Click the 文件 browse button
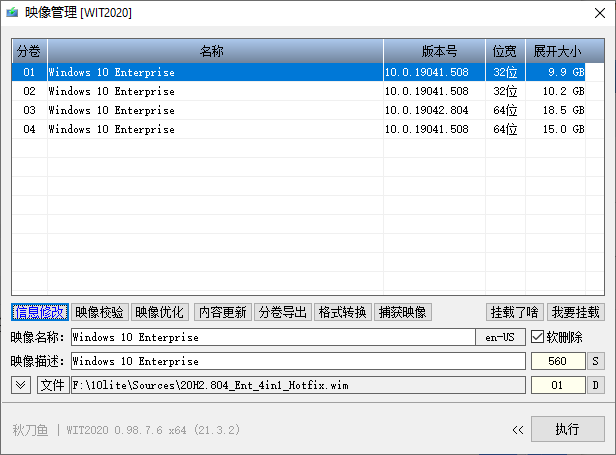The height and width of the screenshot is (455, 616). click(53, 385)
